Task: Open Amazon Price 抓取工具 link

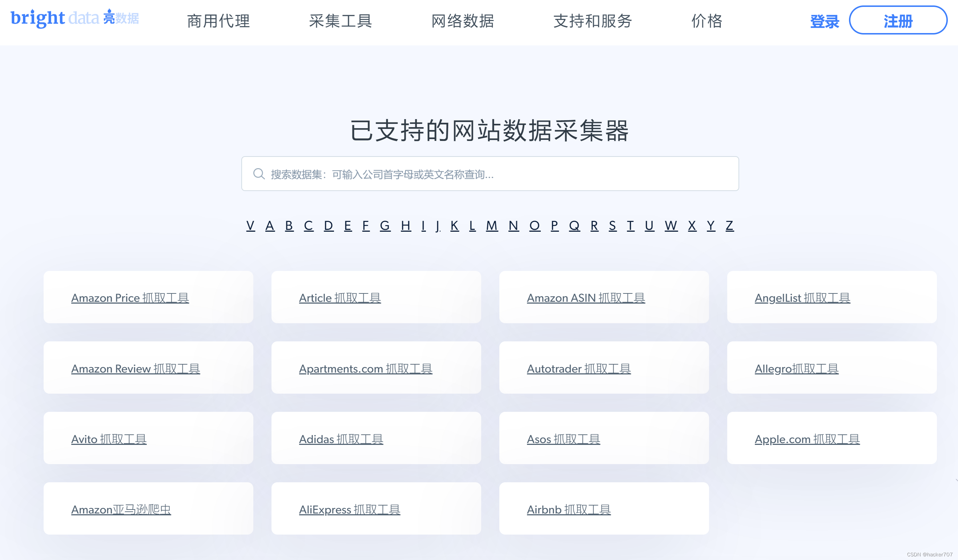Action: click(130, 298)
